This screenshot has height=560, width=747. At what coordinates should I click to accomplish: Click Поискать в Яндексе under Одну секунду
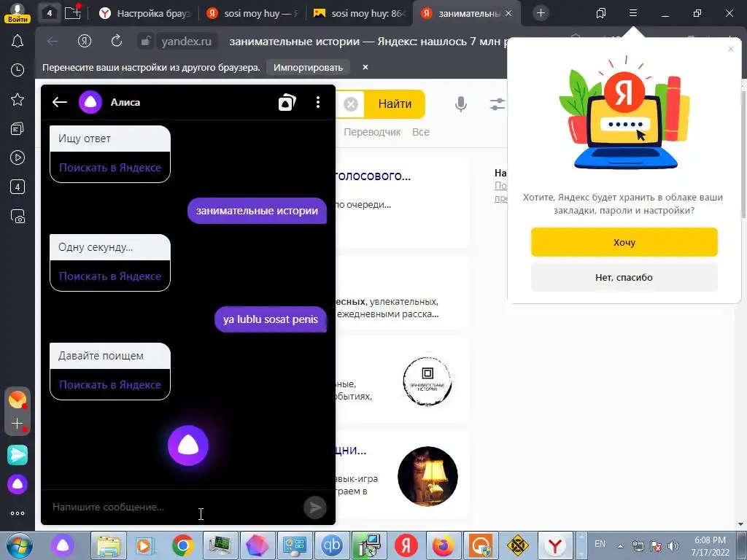coord(110,276)
